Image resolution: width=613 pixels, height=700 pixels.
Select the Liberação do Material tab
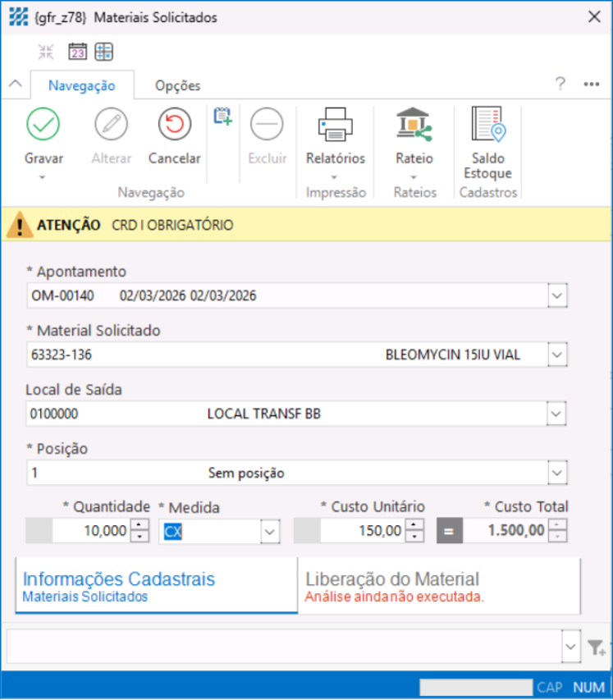439,586
